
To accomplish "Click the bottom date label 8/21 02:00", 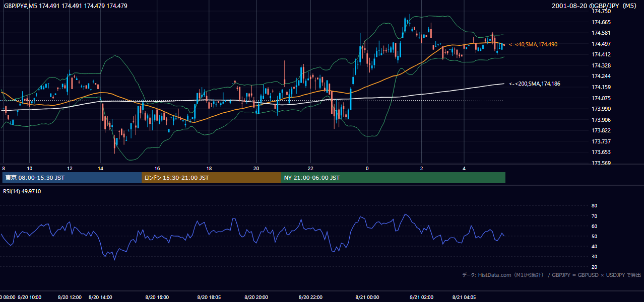I will pos(421,297).
